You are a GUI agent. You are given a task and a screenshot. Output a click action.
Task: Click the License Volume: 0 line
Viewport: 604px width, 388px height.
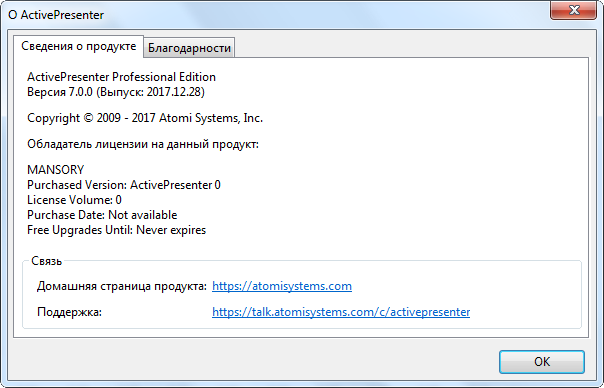pos(74,200)
